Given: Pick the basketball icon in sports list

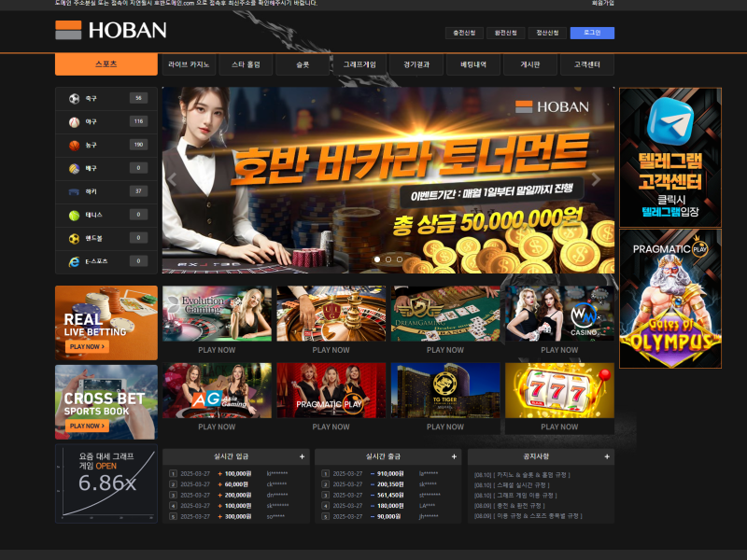Looking at the screenshot, I should (x=74, y=145).
